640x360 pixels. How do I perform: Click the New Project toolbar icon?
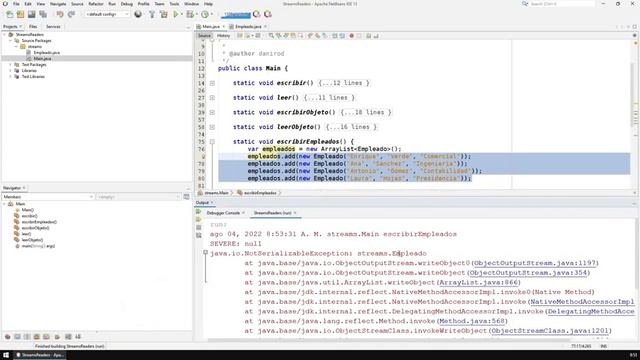tap(20, 14)
